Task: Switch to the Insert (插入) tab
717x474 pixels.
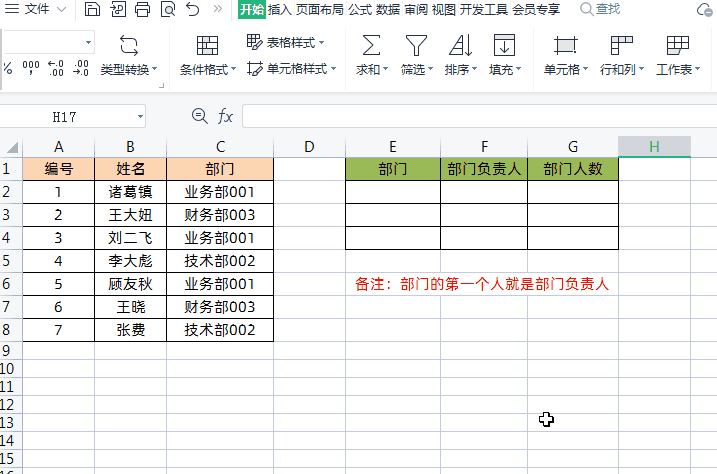Action: point(280,10)
